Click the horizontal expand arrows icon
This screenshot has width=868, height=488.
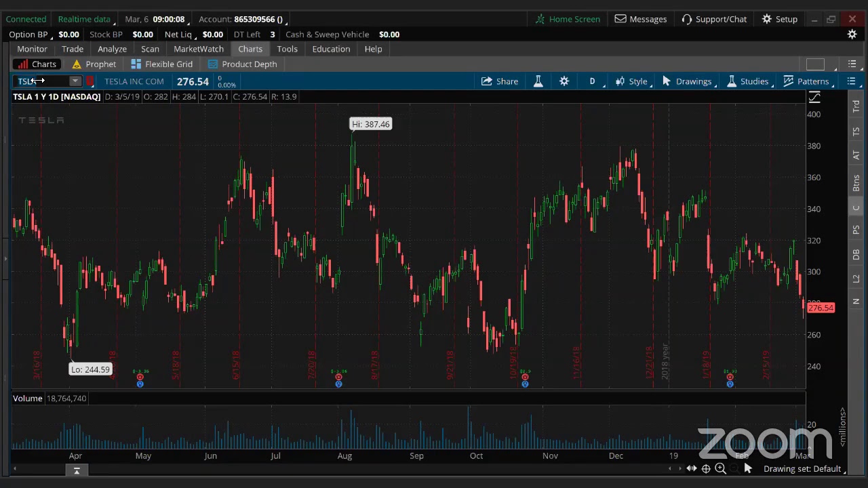pyautogui.click(x=691, y=469)
